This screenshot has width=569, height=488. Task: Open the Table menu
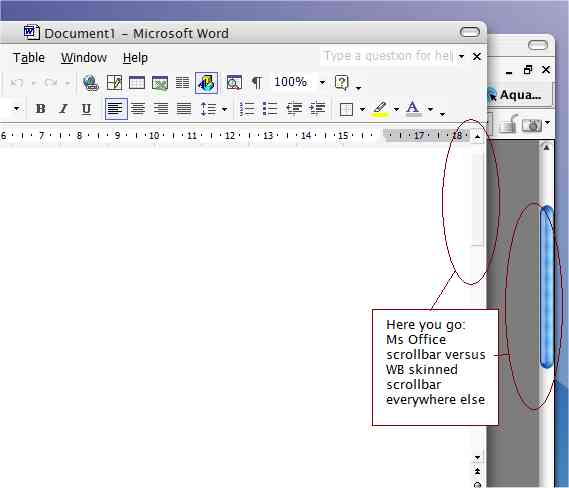coord(29,57)
